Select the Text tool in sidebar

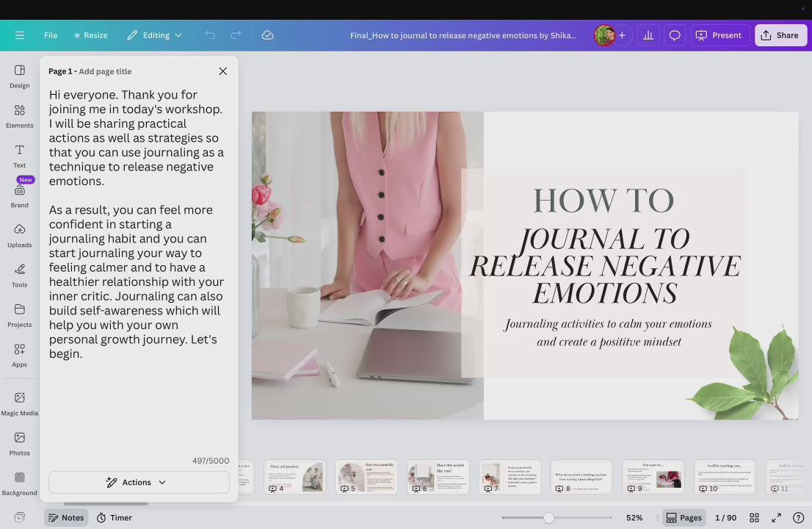(19, 155)
